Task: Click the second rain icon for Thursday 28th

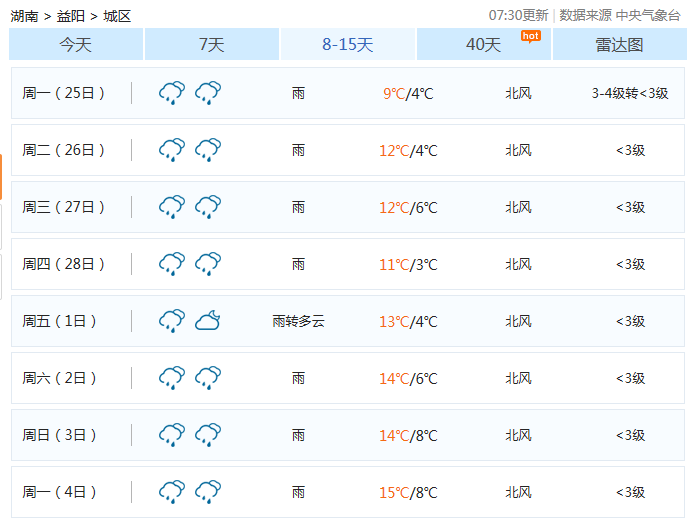Action: [x=208, y=264]
